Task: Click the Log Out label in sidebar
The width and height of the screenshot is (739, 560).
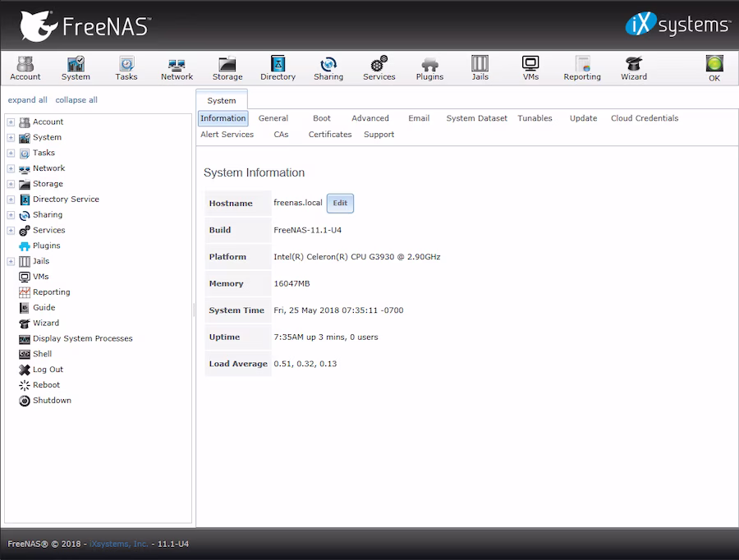Action: coord(48,370)
